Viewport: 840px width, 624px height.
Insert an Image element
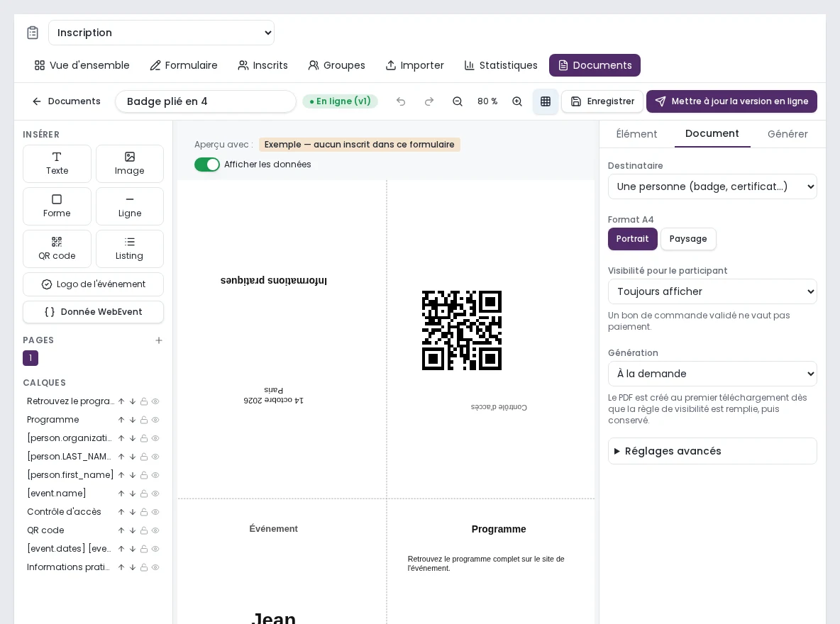pos(130,163)
